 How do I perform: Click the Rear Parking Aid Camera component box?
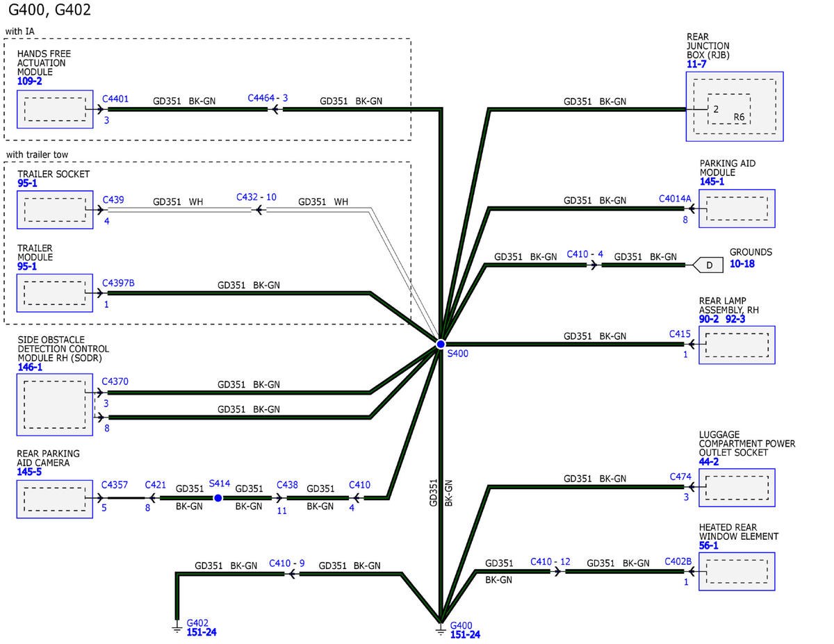point(55,498)
